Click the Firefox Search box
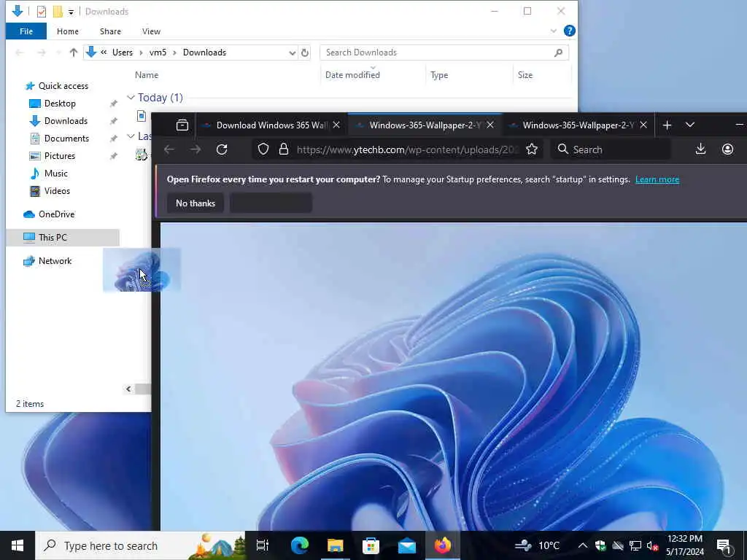The image size is (747, 560). [x=611, y=149]
